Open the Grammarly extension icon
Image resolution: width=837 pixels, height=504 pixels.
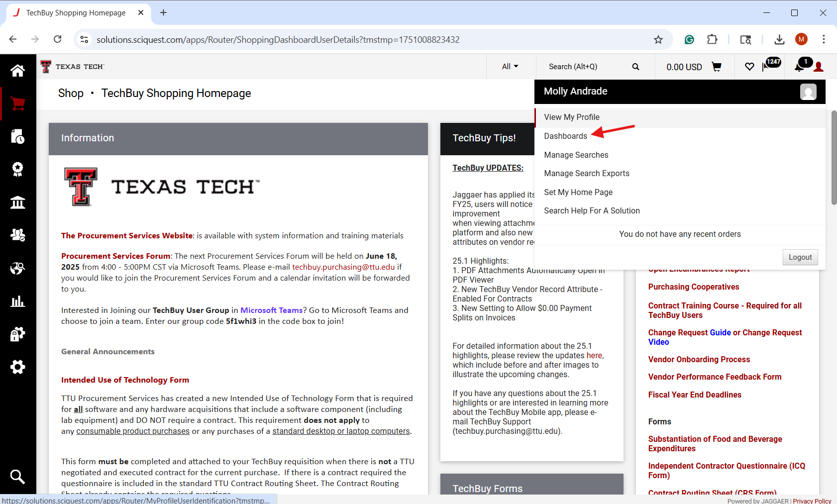[x=689, y=39]
